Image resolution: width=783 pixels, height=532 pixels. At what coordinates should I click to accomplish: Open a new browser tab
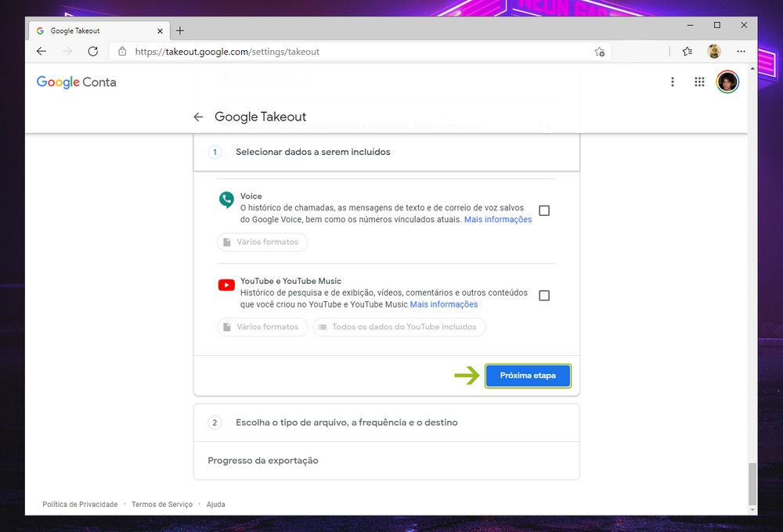180,31
